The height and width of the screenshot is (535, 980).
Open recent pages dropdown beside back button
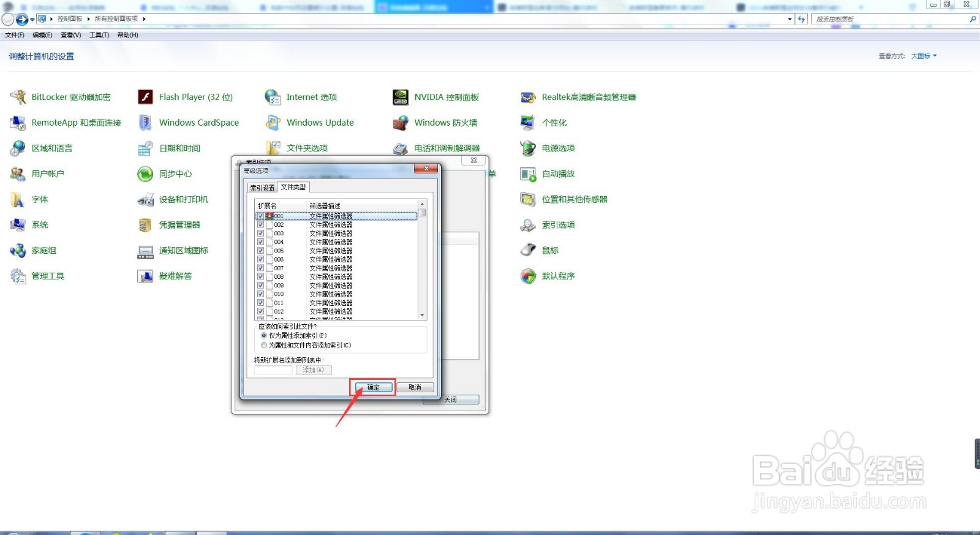click(32, 20)
